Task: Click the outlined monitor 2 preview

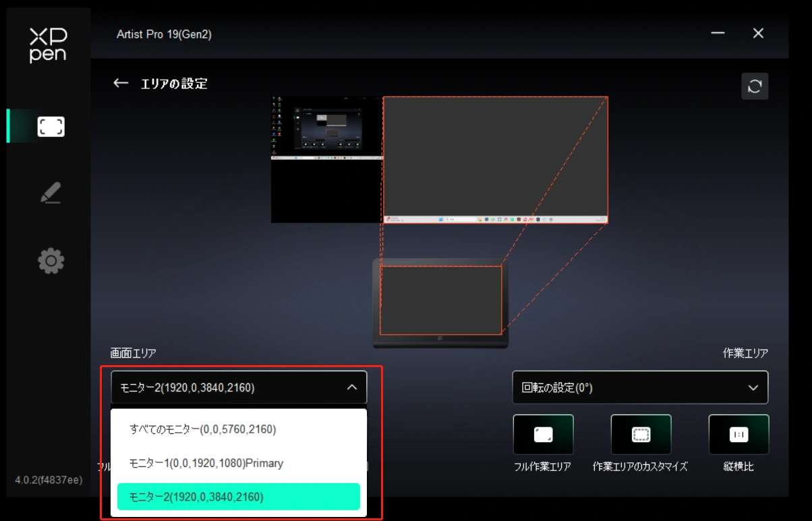Action: click(x=495, y=159)
